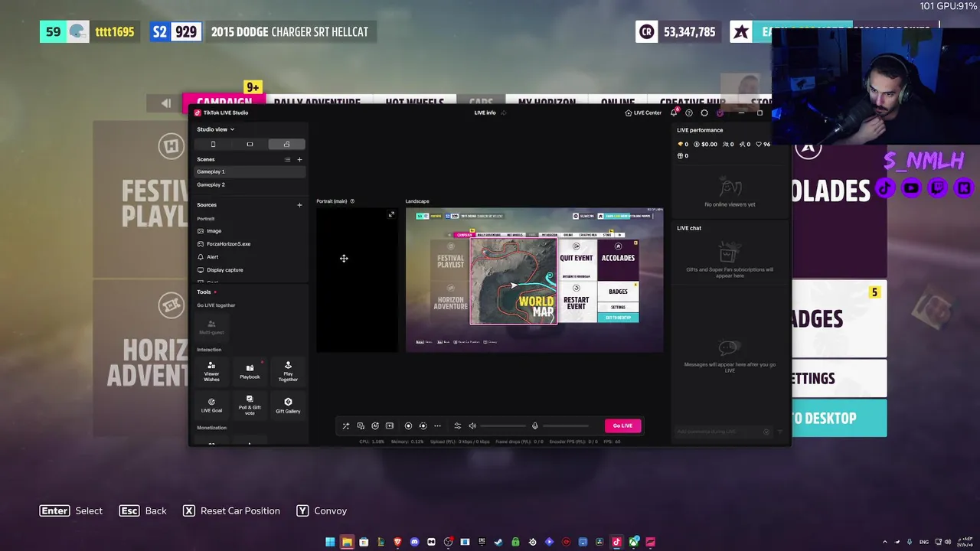Screen dimensions: 980x551
Task: Open File Explorer from the taskbar
Action: 347,542
